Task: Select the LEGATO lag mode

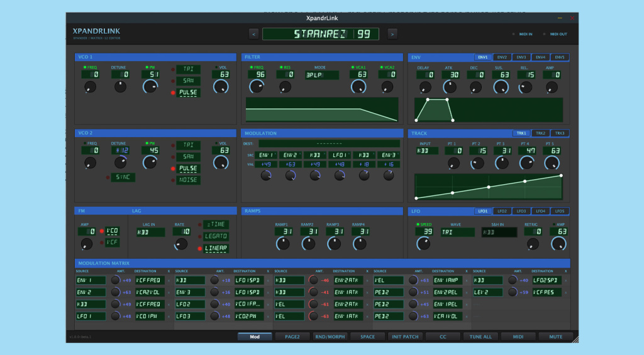Action: click(x=216, y=236)
